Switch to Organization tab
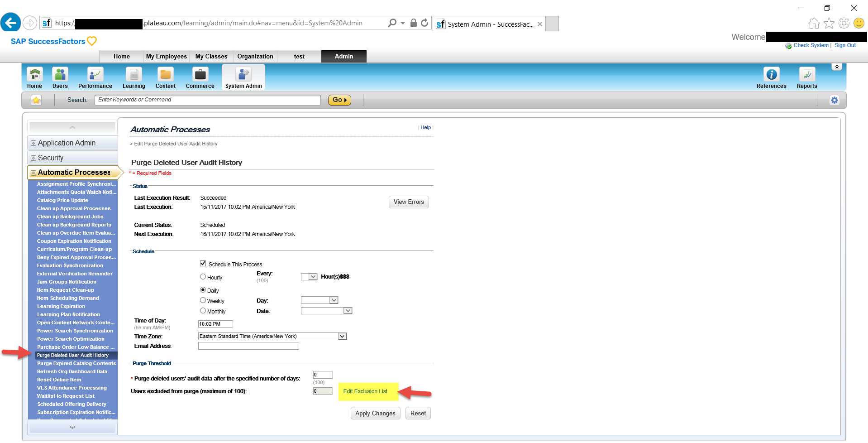 [x=255, y=57]
